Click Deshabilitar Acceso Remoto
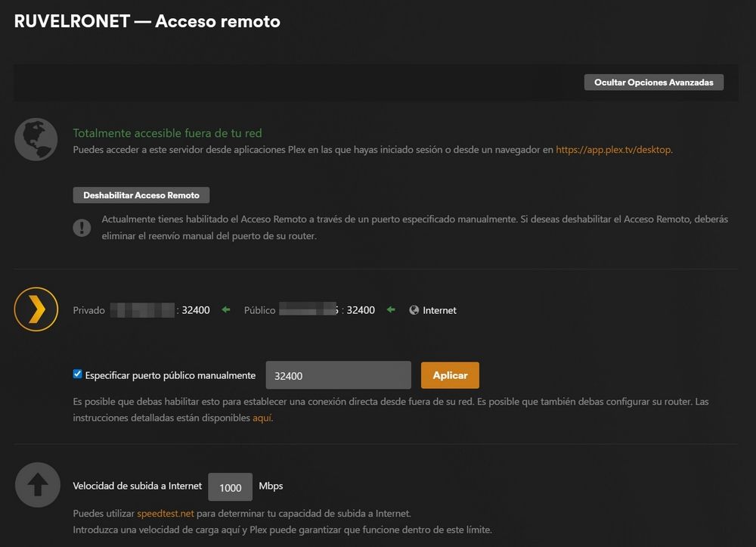This screenshot has width=756, height=547. [141, 194]
